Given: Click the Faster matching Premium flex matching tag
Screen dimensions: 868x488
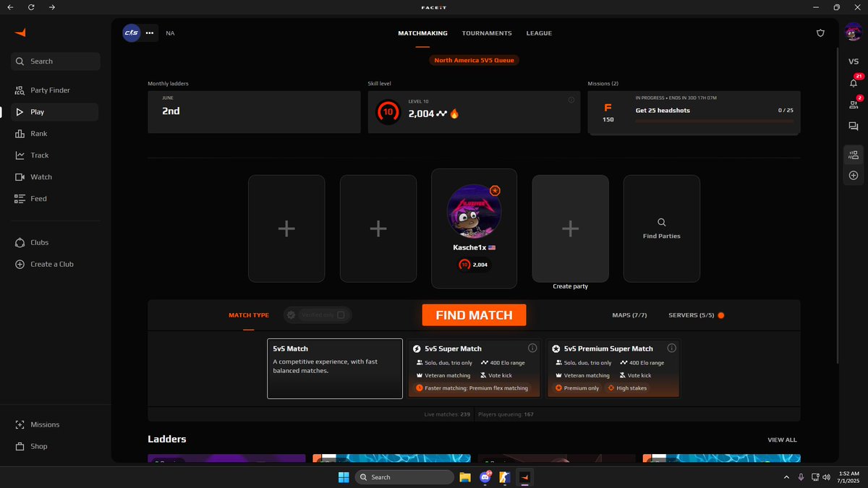Looking at the screenshot, I should (x=472, y=388).
